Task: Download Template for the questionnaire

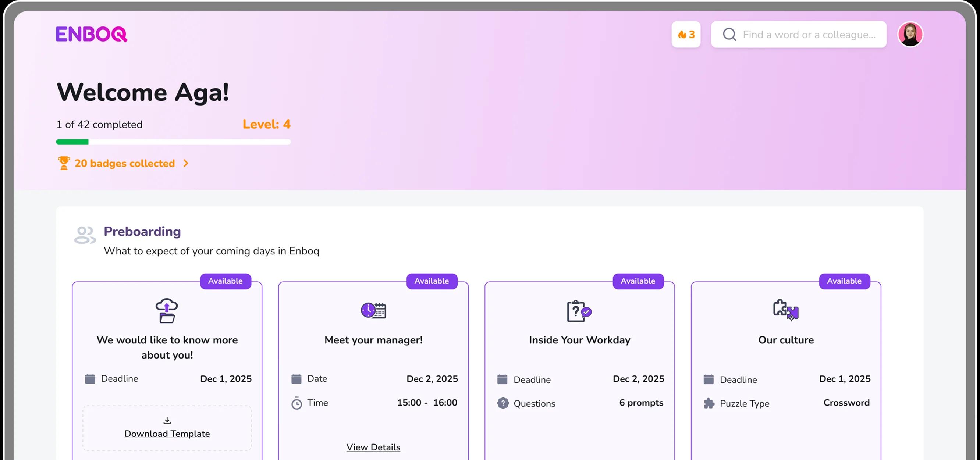Action: click(x=167, y=434)
